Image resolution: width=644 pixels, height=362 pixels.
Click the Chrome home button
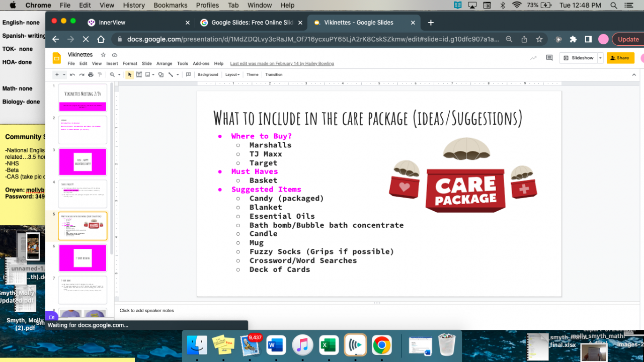click(101, 39)
